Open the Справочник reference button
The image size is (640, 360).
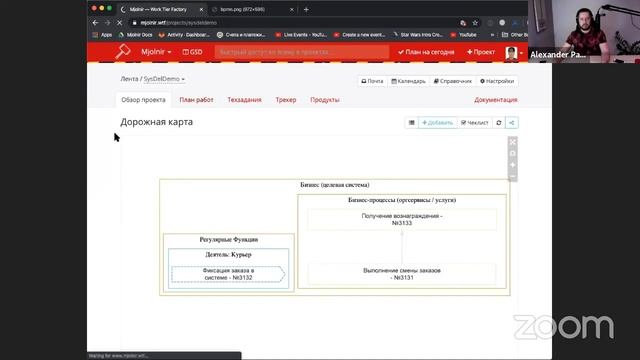point(453,81)
